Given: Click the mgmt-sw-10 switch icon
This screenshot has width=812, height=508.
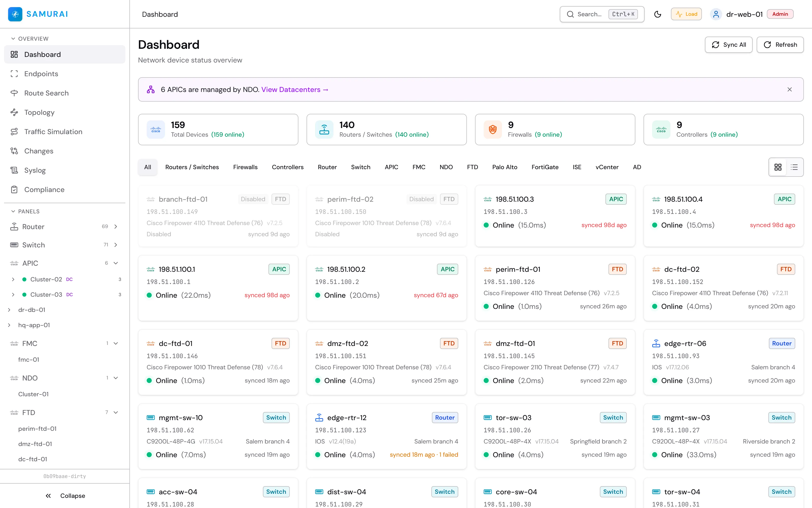Looking at the screenshot, I should (151, 418).
